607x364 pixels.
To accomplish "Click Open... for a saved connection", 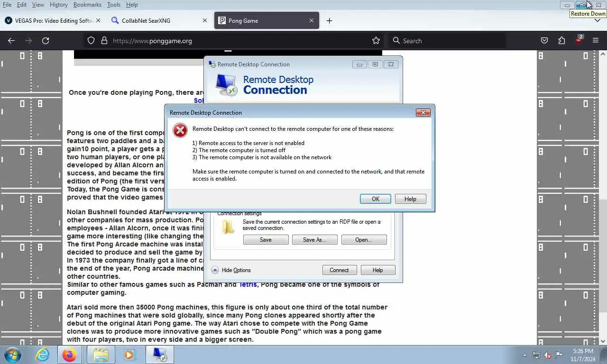I will [x=364, y=240].
